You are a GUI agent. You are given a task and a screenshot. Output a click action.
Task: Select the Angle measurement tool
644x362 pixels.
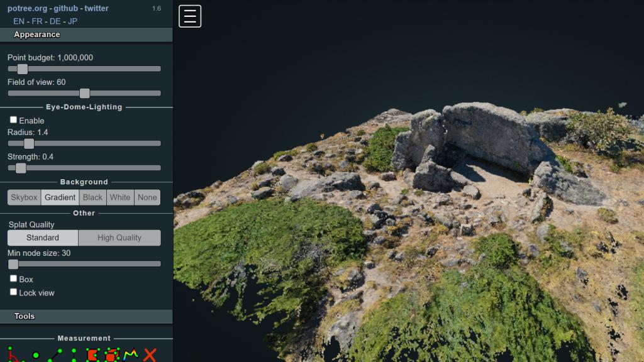(11, 355)
